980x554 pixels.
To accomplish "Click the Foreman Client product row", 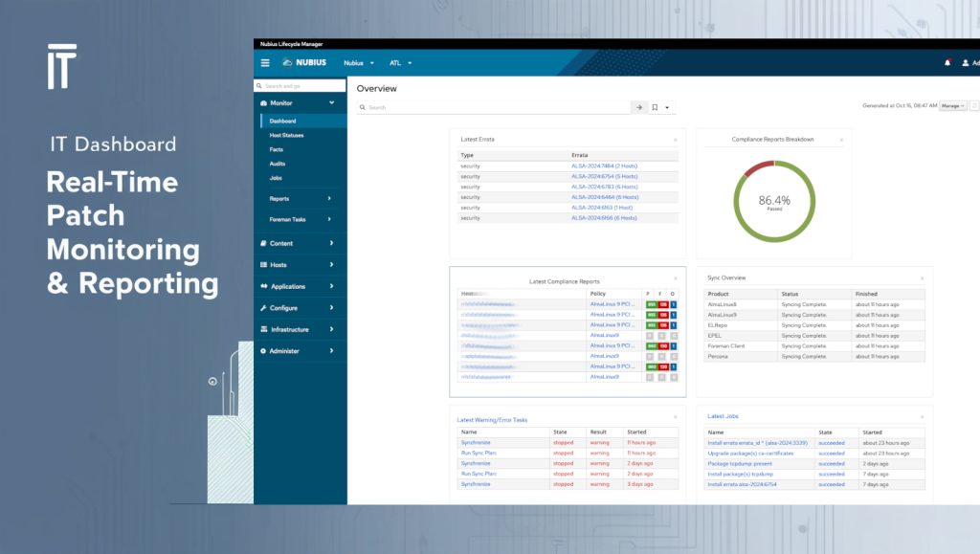I will click(x=814, y=346).
